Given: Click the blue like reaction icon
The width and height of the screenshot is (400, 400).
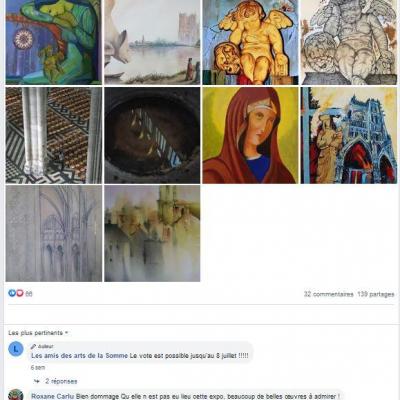Looking at the screenshot, I should click(x=12, y=293).
